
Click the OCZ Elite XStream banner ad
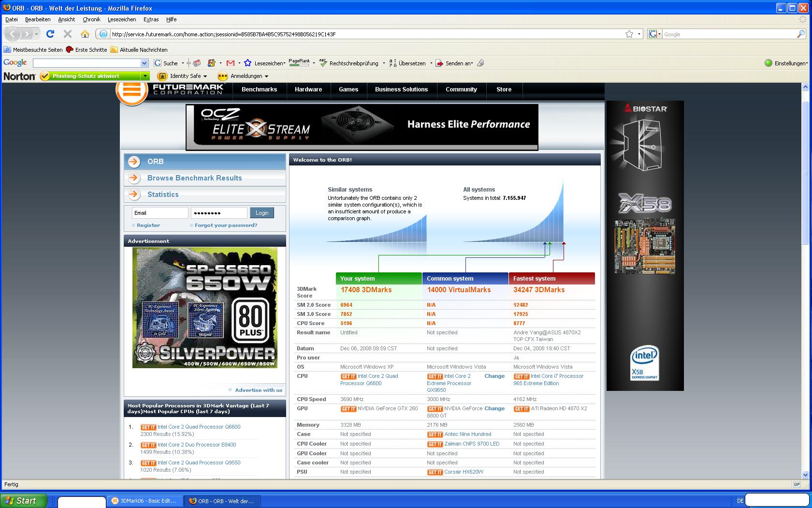(x=362, y=127)
